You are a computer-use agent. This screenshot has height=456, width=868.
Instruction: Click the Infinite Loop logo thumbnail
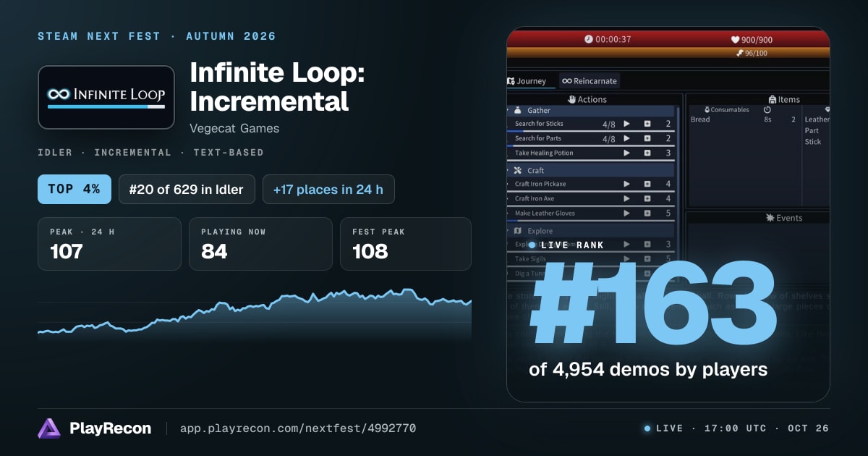(106, 98)
